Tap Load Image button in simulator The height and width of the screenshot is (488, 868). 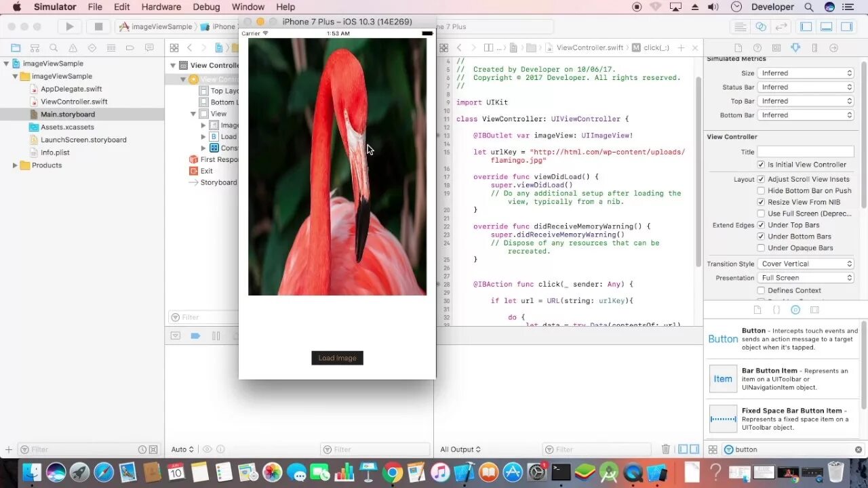click(337, 358)
